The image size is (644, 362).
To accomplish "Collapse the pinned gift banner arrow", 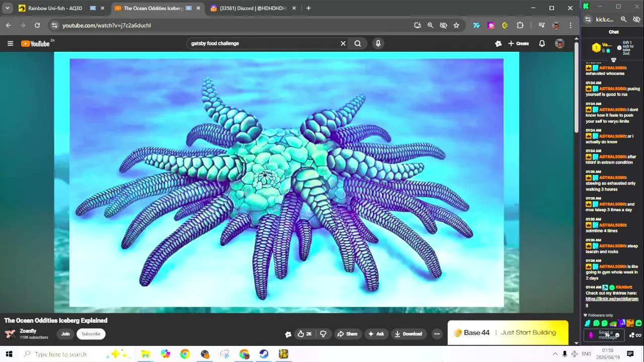I will point(613,60).
